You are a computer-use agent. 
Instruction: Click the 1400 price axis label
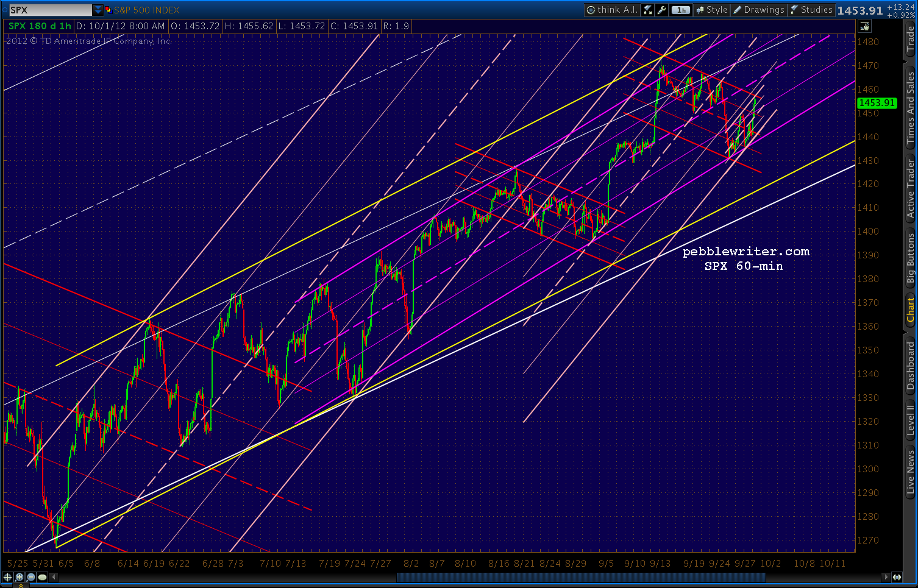click(868, 232)
